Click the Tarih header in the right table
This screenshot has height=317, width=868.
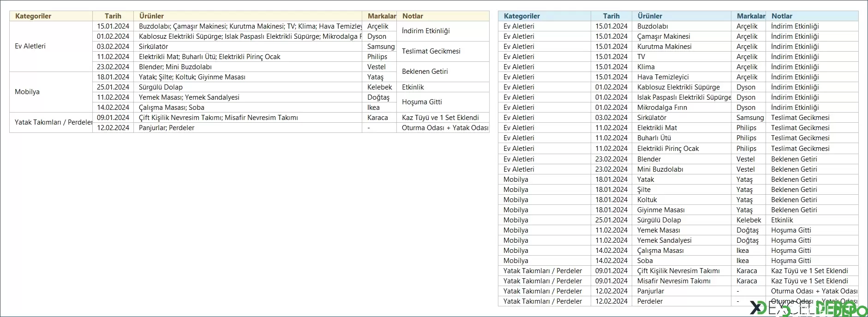tap(611, 16)
